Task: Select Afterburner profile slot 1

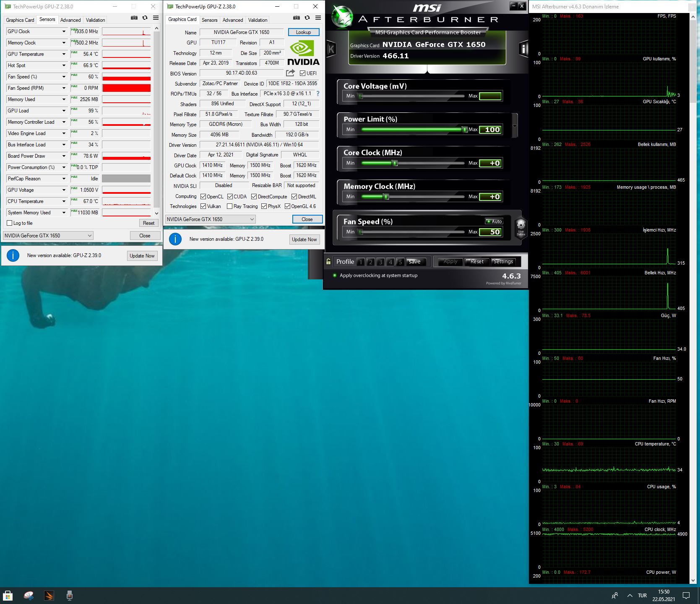Action: coord(360,262)
